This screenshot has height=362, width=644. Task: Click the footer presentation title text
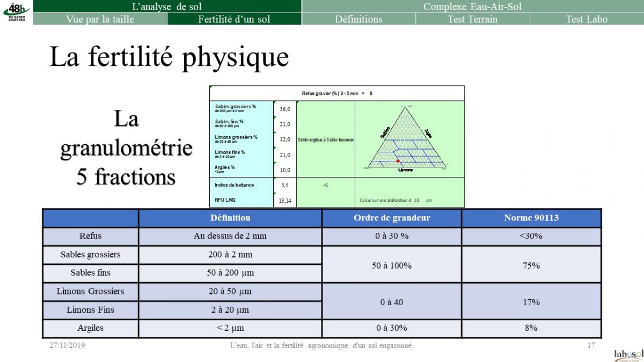click(x=321, y=346)
